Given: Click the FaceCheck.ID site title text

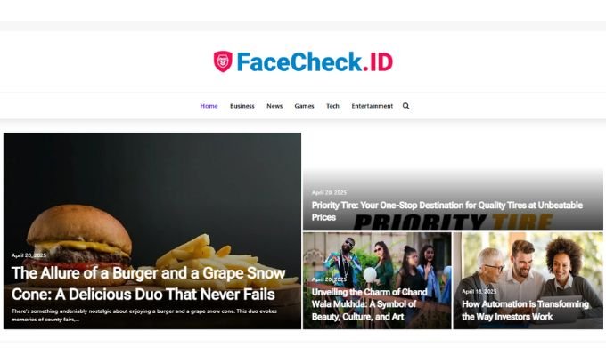Looking at the screenshot, I should click(x=315, y=61).
